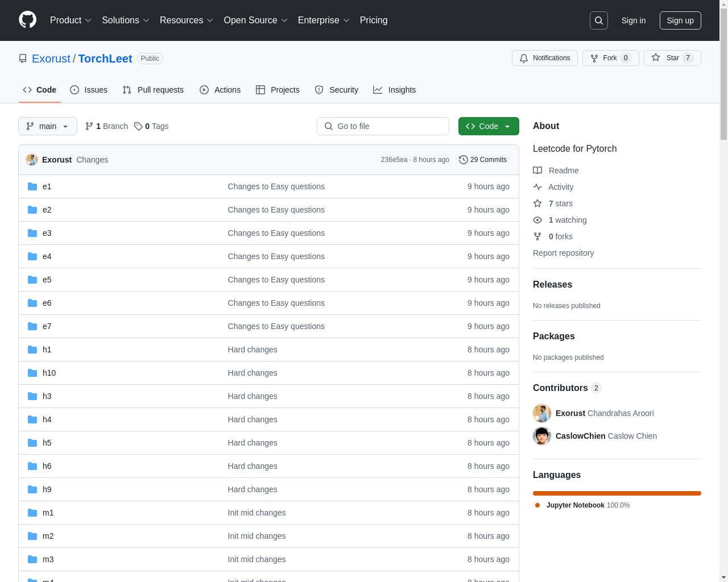
Task: Expand the Solutions menu
Action: tap(126, 20)
